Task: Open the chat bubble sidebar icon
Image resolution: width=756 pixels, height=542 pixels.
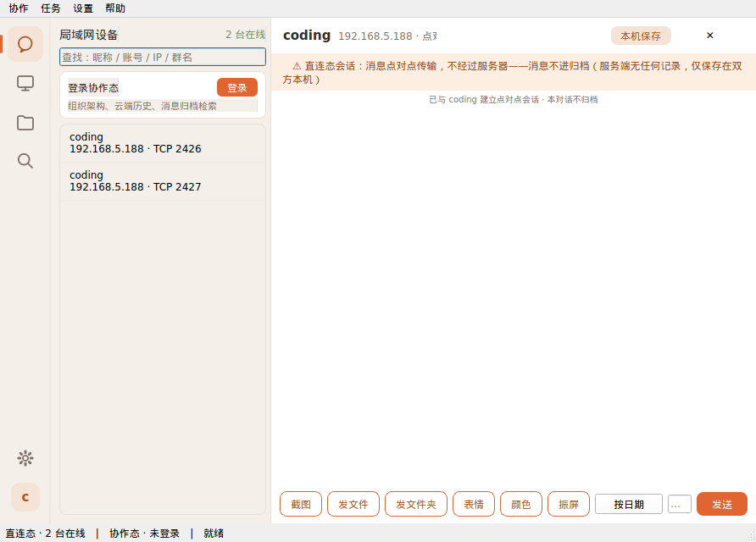Action: (25, 44)
